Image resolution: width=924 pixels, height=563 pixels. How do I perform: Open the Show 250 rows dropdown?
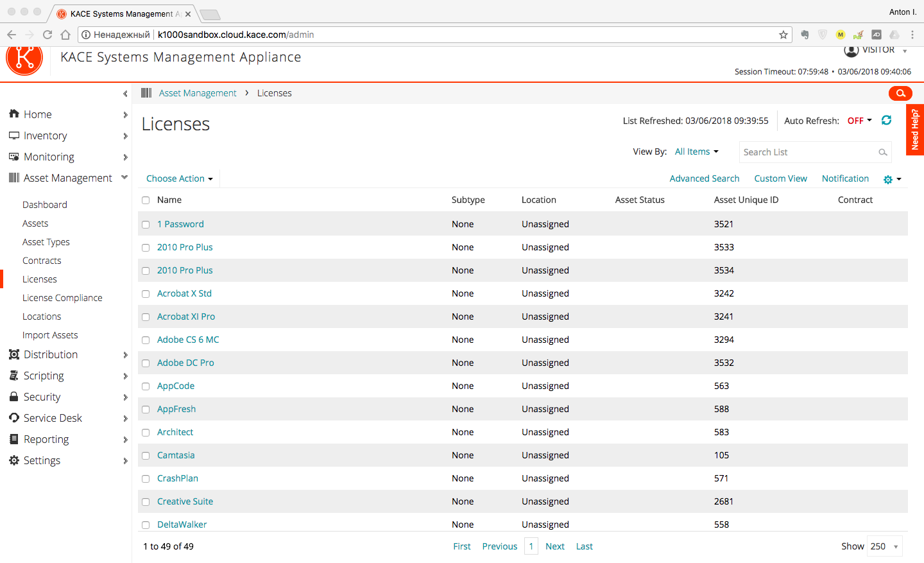click(885, 546)
